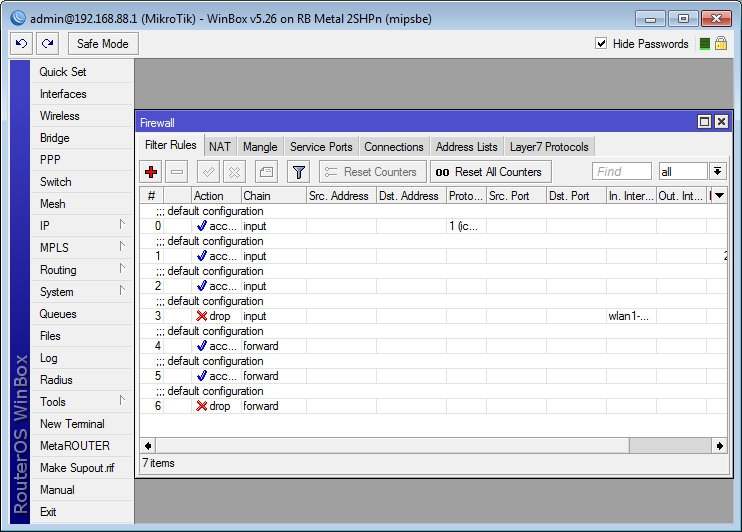Open Interfaces from sidebar
The height and width of the screenshot is (532, 742).
pyautogui.click(x=82, y=94)
